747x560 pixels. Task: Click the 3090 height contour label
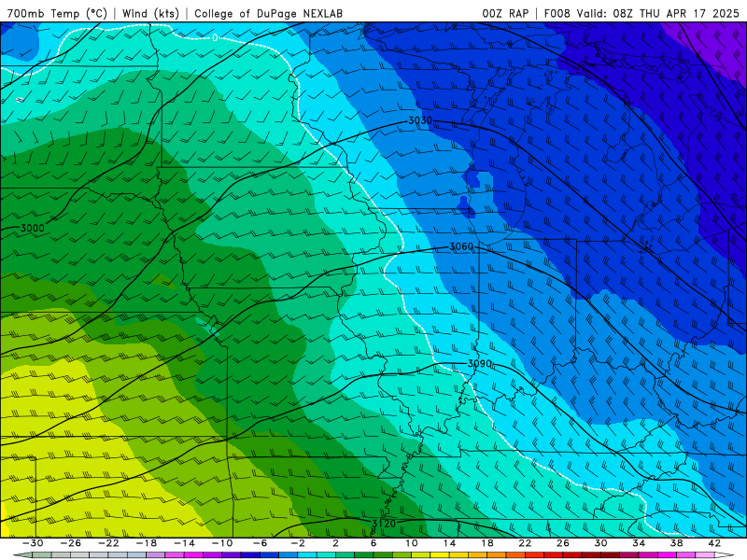click(x=479, y=364)
